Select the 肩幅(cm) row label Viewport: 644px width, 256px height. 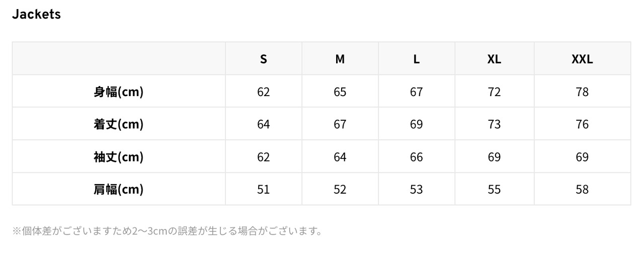pos(119,190)
